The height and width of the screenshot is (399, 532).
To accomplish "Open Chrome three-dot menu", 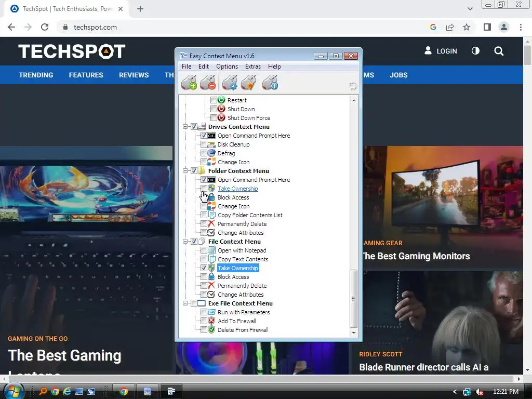I will click(x=521, y=27).
